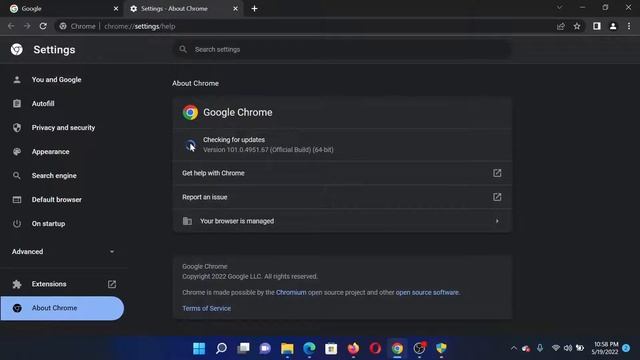Bookmark this page with the star icon
This screenshot has height=360, width=640.
[x=577, y=26]
